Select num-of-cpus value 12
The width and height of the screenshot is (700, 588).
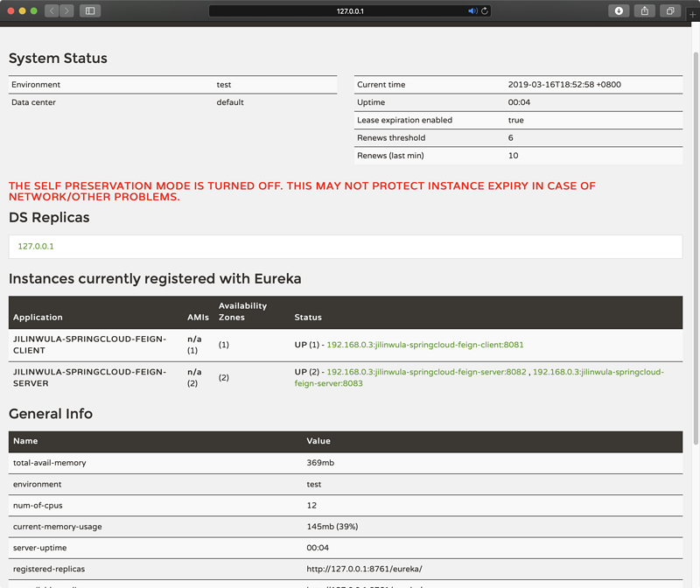pos(311,506)
